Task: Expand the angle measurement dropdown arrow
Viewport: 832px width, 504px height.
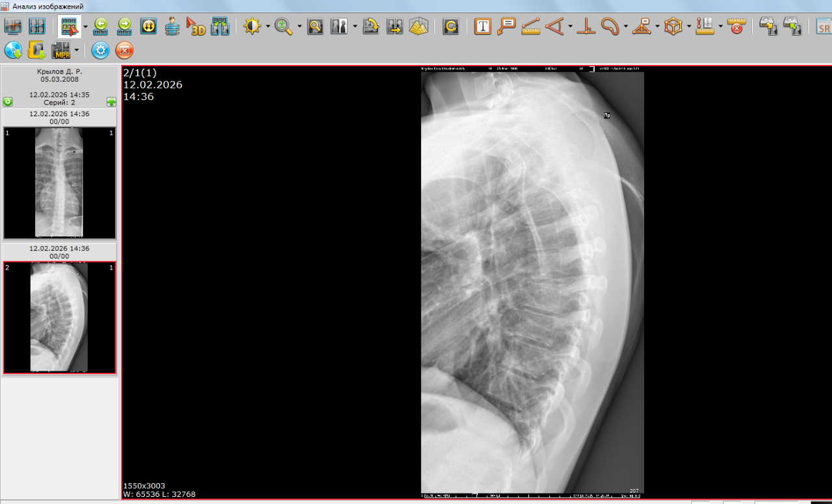Action: coord(570,27)
